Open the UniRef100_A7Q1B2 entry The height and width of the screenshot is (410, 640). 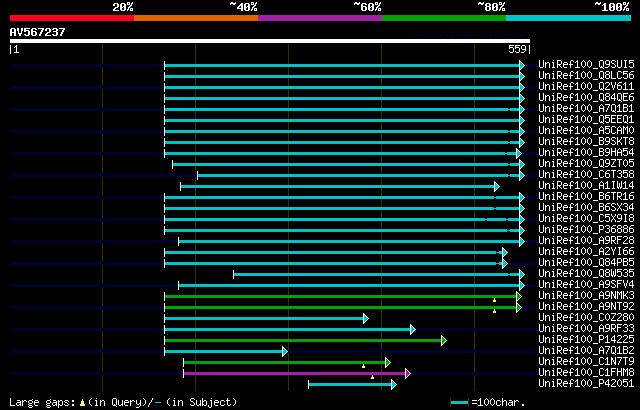[586, 351]
